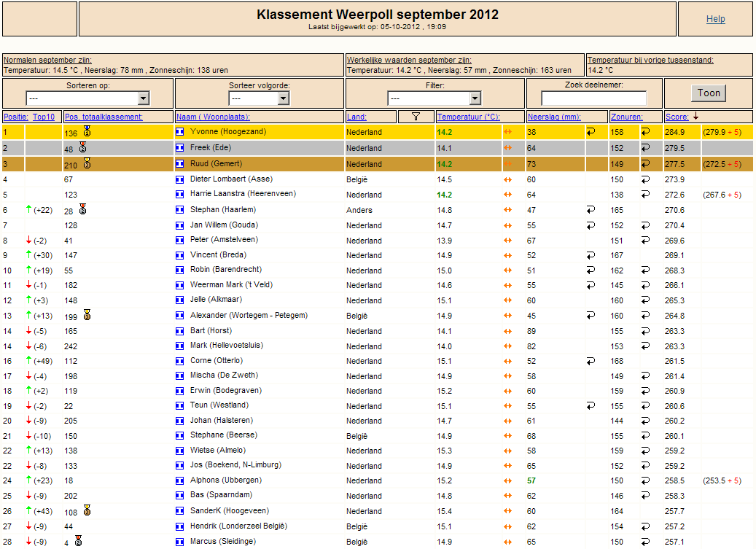The height and width of the screenshot is (549, 756).
Task: Click the 'Temperatuur bij vorige tussenstand:' heading
Action: 650,61
